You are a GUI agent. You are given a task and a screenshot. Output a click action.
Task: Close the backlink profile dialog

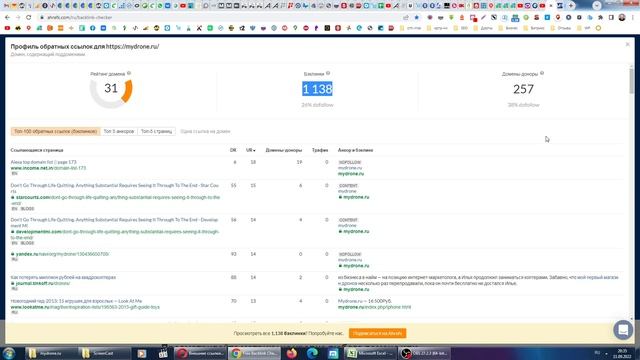tap(628, 44)
